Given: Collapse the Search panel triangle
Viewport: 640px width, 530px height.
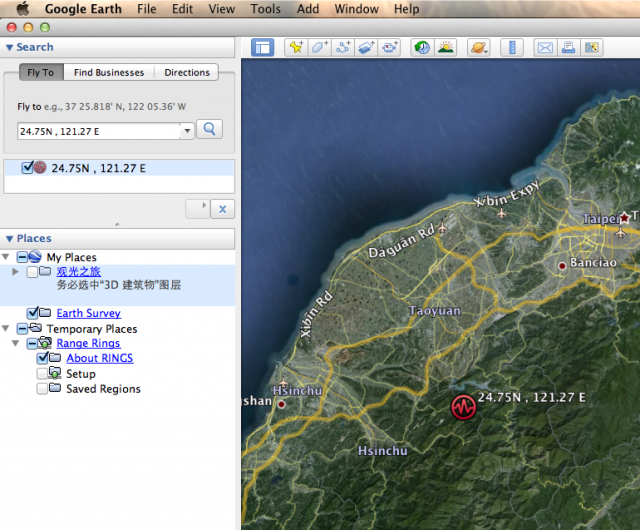Looking at the screenshot, I should click(9, 48).
